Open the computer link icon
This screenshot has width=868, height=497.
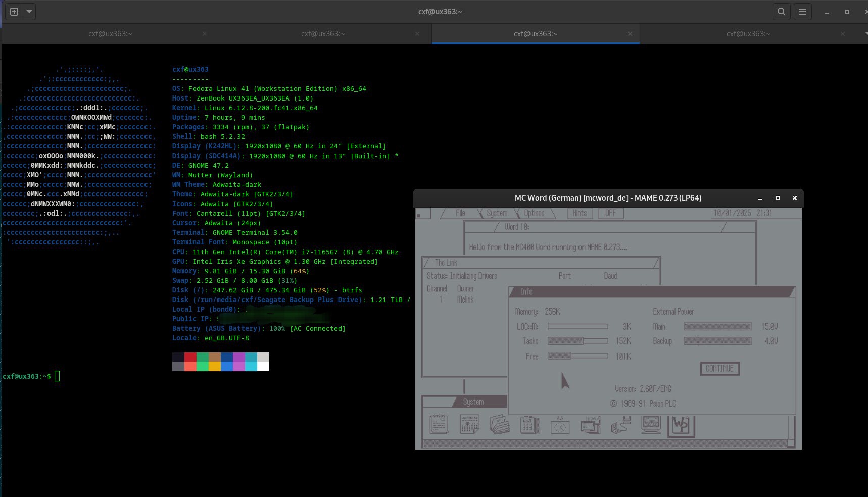[x=620, y=425]
